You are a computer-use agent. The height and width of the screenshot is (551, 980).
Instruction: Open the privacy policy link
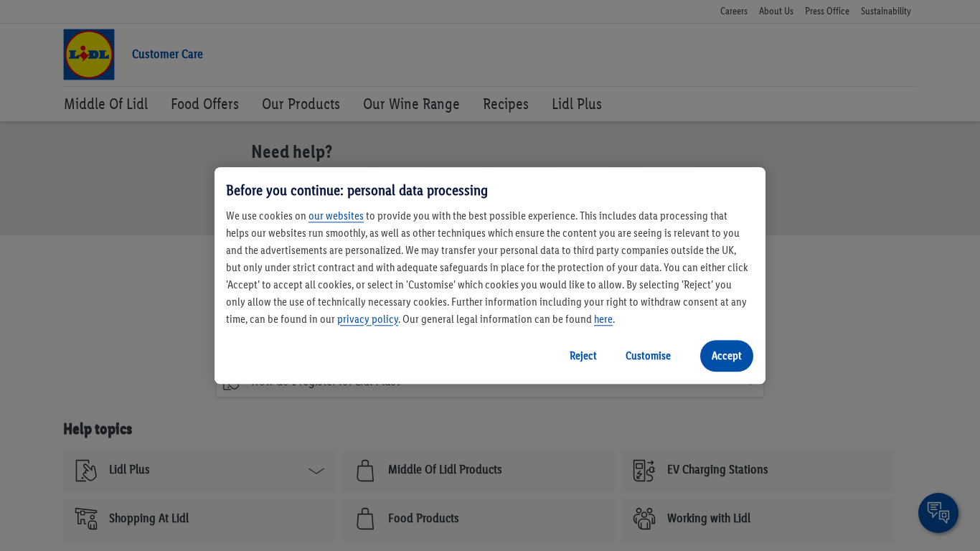[367, 319]
